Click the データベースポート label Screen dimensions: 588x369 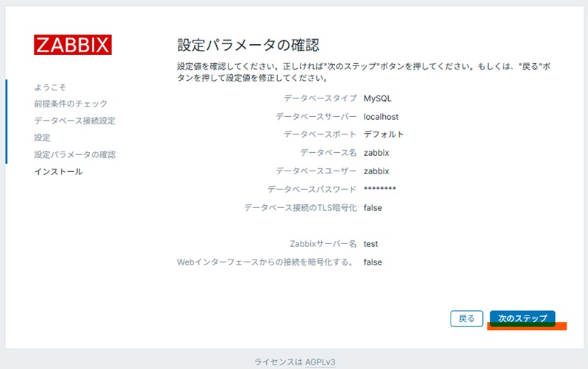pyautogui.click(x=320, y=135)
